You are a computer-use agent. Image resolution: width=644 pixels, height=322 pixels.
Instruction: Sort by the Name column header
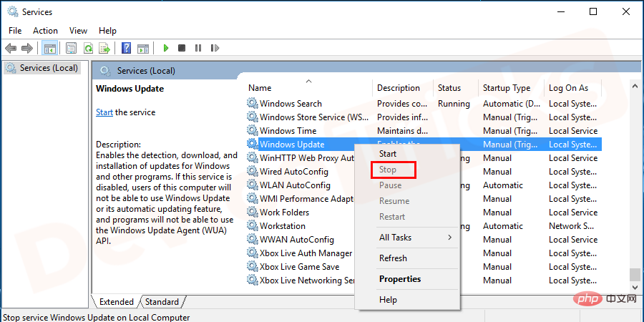pyautogui.click(x=309, y=88)
